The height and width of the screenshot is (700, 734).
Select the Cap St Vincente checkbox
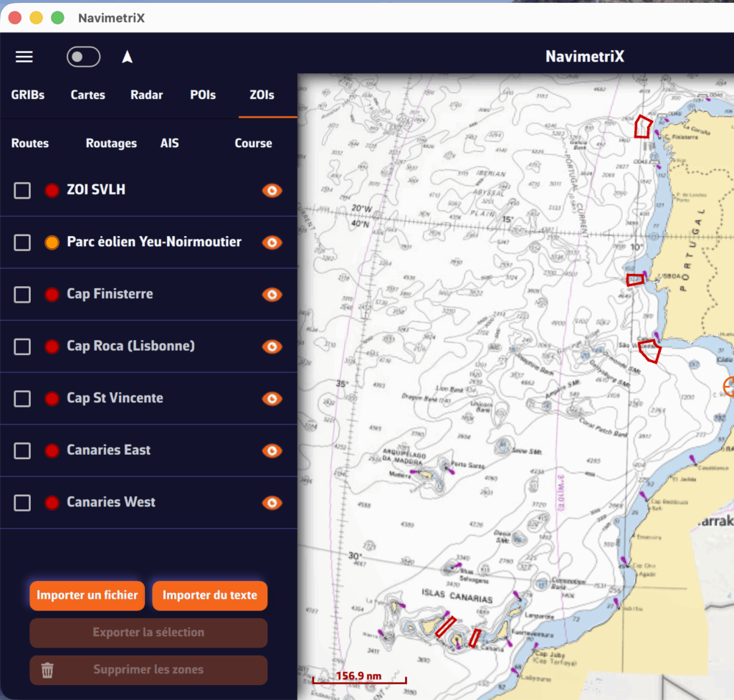pyautogui.click(x=23, y=399)
